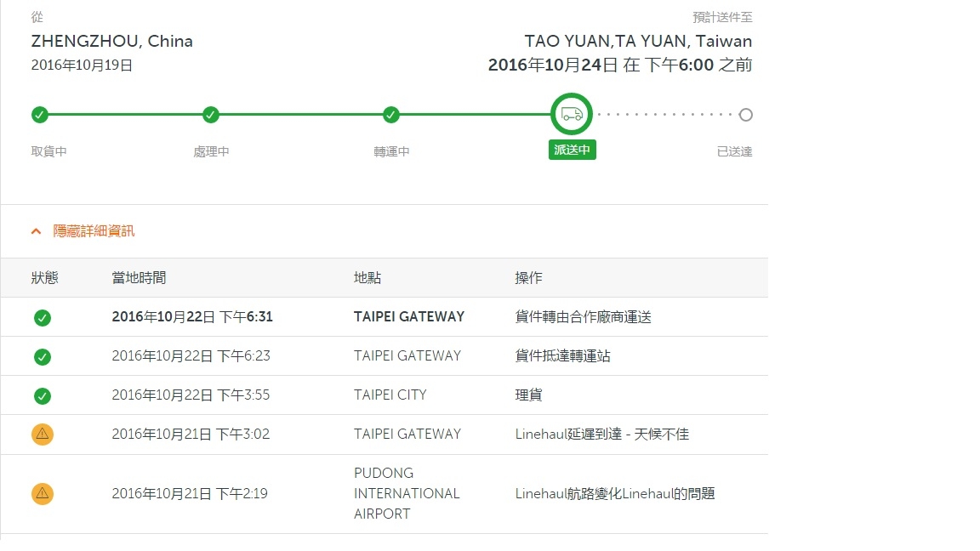
Task: Click the green 派送中 status badge
Action: 572,150
